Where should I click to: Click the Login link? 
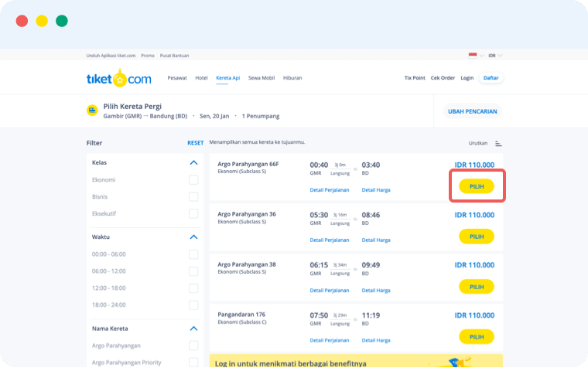click(467, 78)
